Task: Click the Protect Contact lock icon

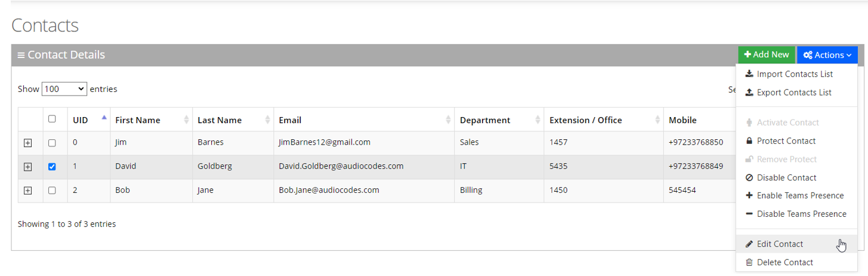Action: pos(749,141)
